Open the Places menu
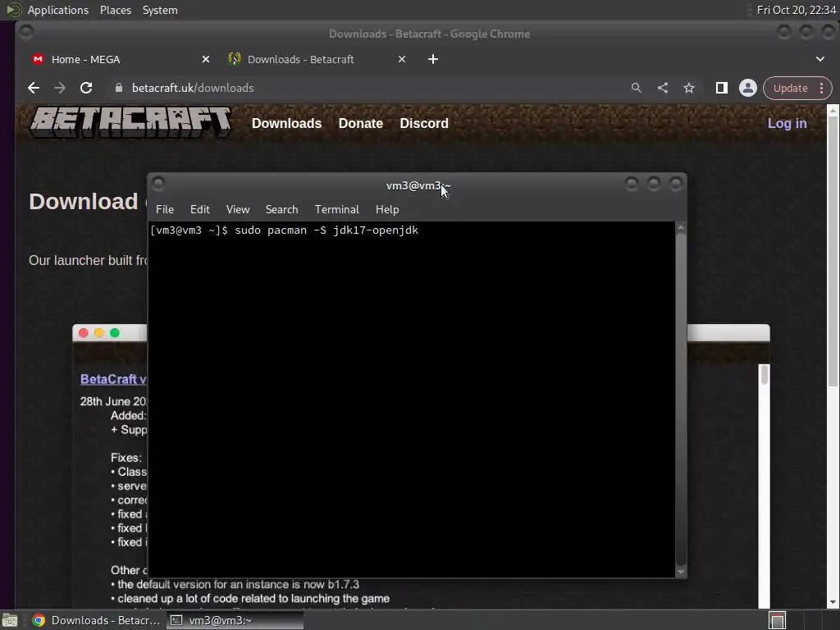This screenshot has height=630, width=840. coord(115,10)
